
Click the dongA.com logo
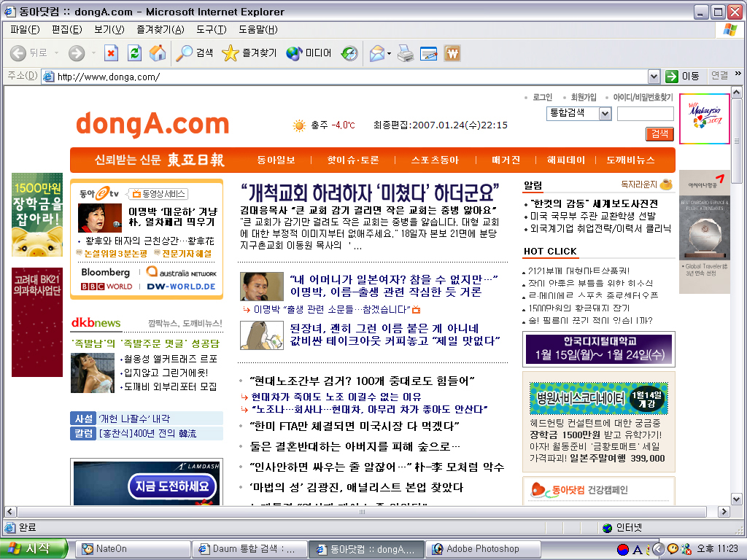[x=152, y=124]
